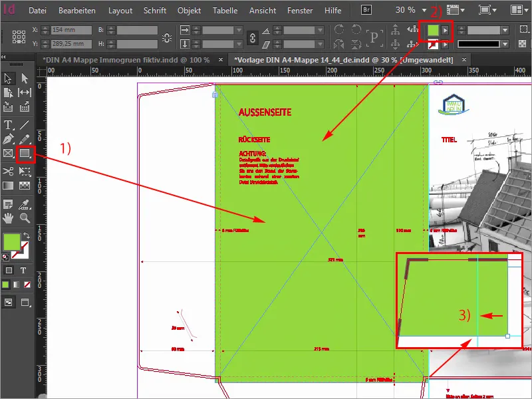This screenshot has width=532, height=399.
Task: Switch to DIN A4 Mappe Immogruen tab
Action: point(126,60)
